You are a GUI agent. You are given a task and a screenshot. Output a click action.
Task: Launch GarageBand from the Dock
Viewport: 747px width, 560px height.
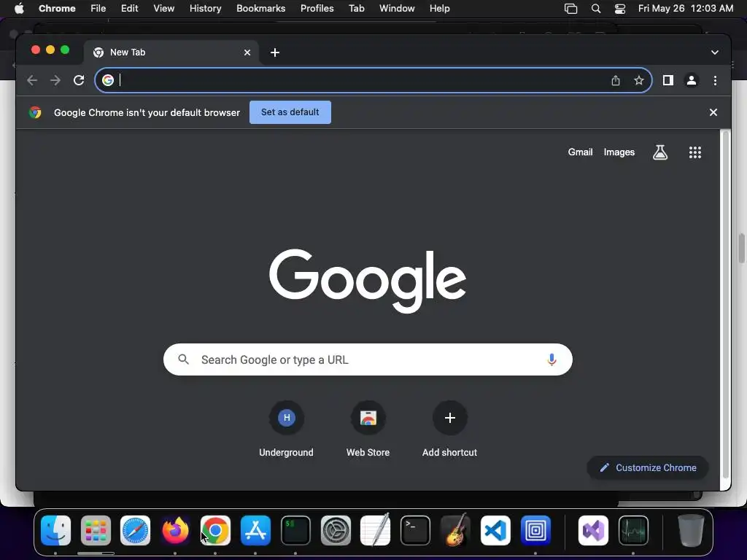(x=455, y=530)
